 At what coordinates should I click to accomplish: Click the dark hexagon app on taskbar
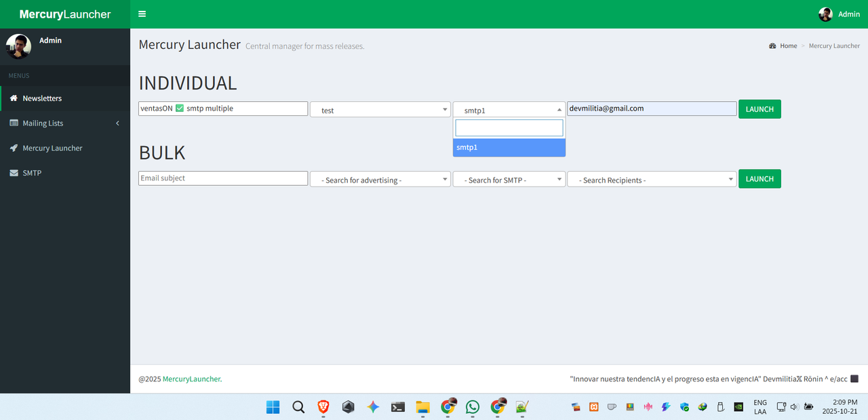pyautogui.click(x=348, y=407)
